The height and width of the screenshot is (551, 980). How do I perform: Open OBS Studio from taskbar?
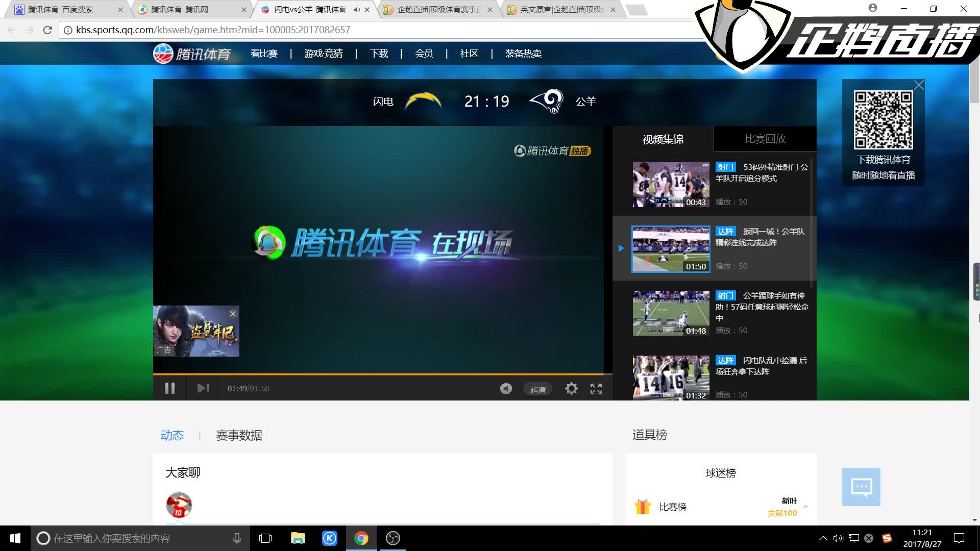tap(393, 538)
